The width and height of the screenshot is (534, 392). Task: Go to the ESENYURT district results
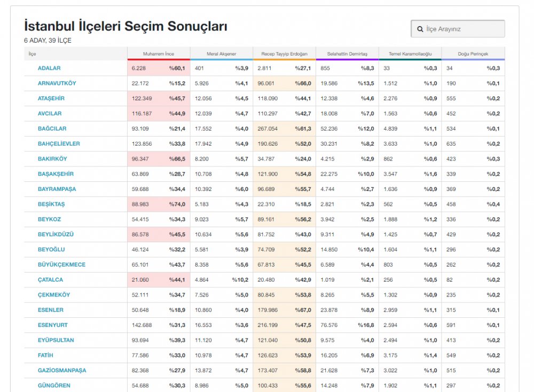click(53, 325)
